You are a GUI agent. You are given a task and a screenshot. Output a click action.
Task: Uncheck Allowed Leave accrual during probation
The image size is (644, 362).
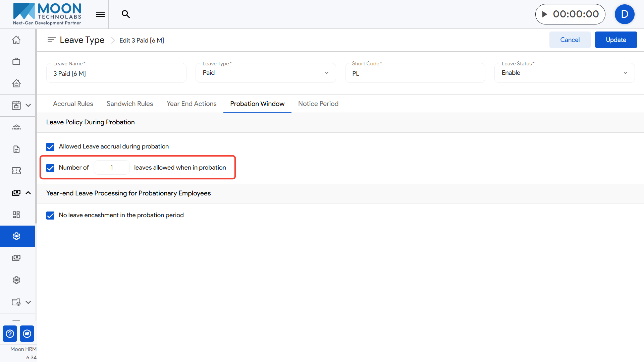point(50,147)
